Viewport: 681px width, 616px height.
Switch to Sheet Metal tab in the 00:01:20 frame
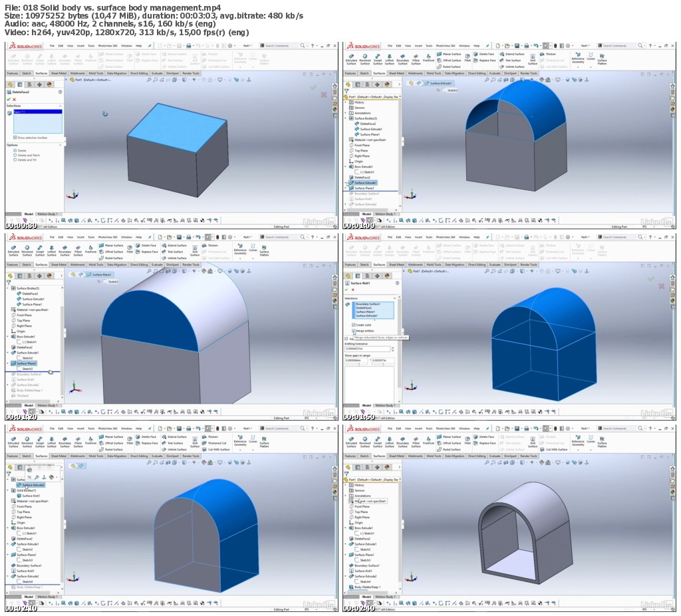(59, 264)
